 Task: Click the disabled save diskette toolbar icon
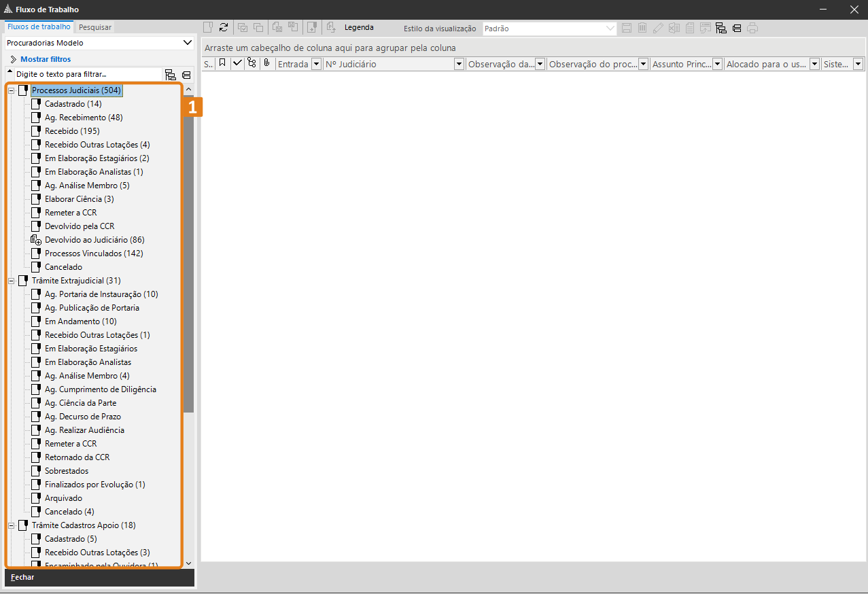point(627,29)
